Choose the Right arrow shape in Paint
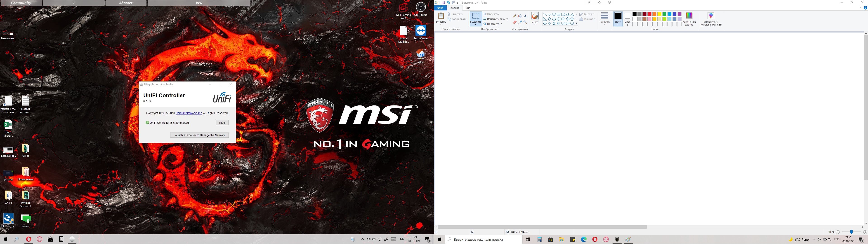The width and height of the screenshot is (868, 247). 563,19
